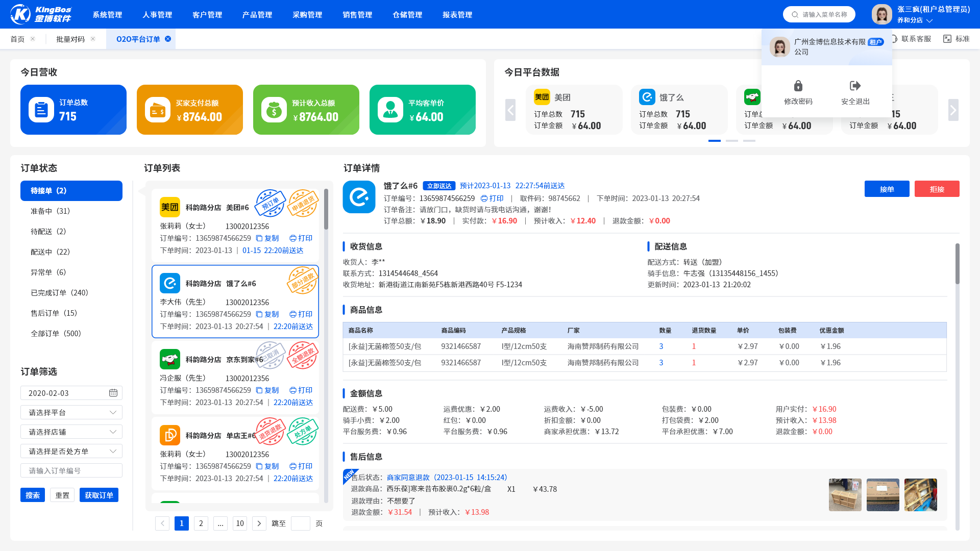Screen dimensions: 980x551
Task: Click the search magnifier icon in menu search
Action: pyautogui.click(x=795, y=15)
